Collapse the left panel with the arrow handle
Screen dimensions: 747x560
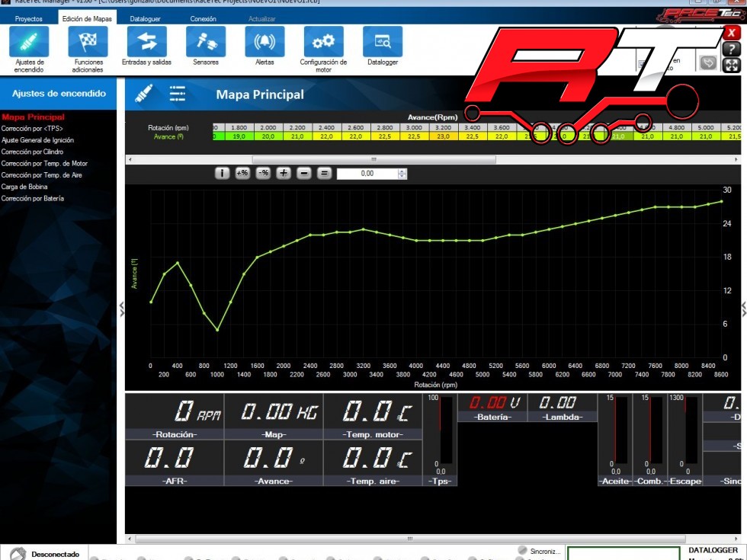(x=122, y=309)
